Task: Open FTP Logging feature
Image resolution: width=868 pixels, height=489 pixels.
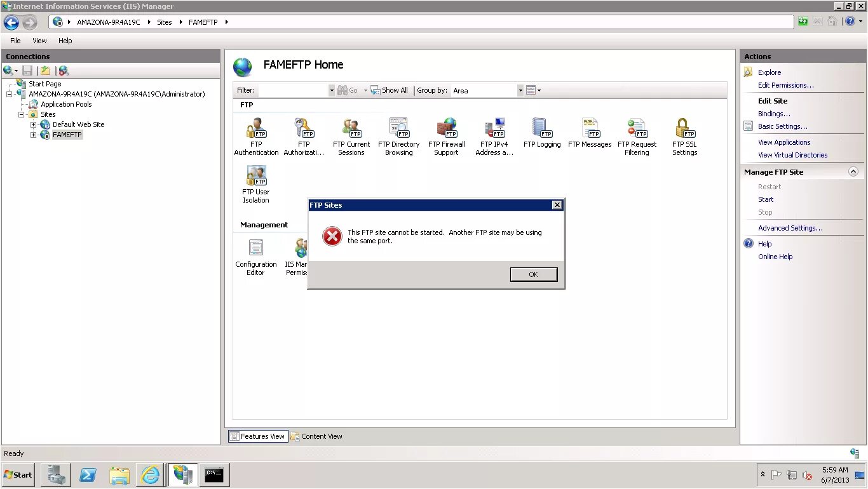Action: [542, 133]
